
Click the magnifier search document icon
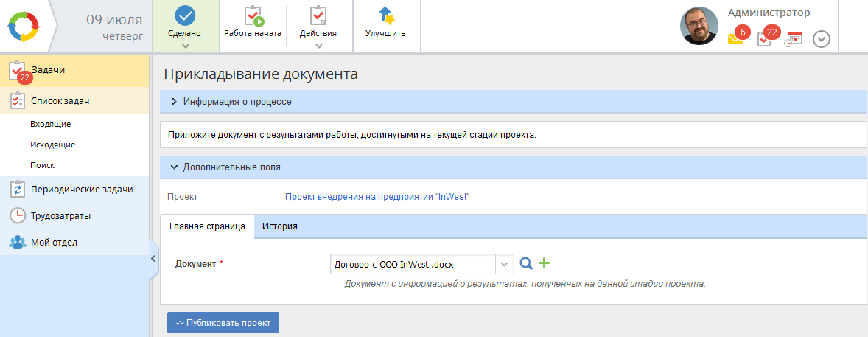click(526, 263)
